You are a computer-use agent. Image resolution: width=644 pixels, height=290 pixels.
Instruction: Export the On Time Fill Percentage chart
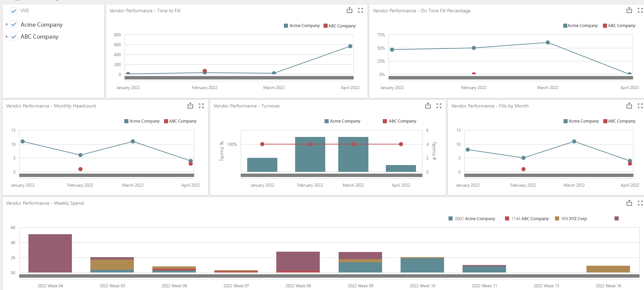point(629,10)
